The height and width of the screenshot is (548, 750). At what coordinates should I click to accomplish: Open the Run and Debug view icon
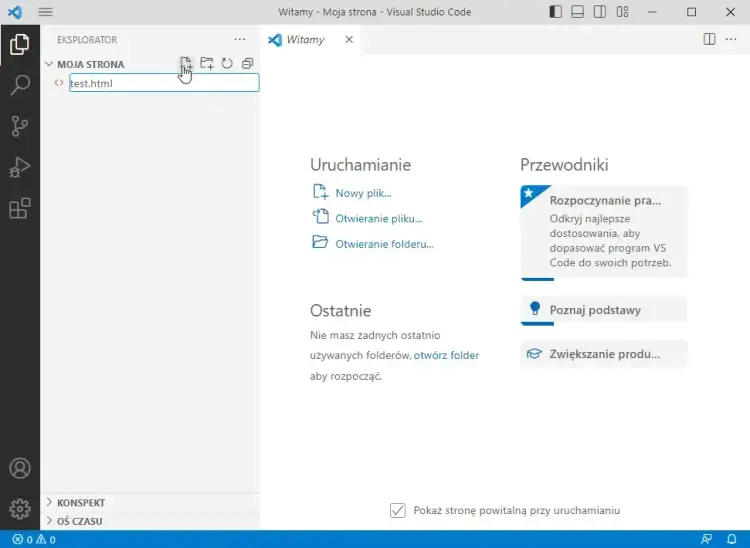point(20,167)
